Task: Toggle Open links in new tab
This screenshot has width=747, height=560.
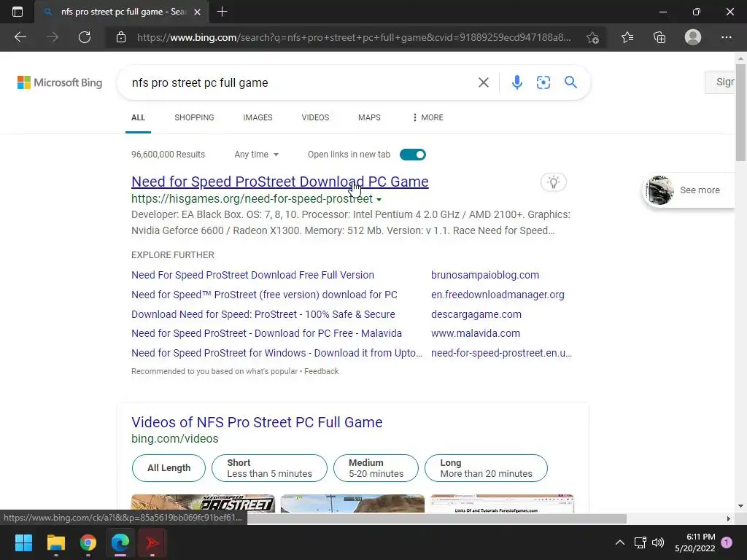Action: [413, 155]
